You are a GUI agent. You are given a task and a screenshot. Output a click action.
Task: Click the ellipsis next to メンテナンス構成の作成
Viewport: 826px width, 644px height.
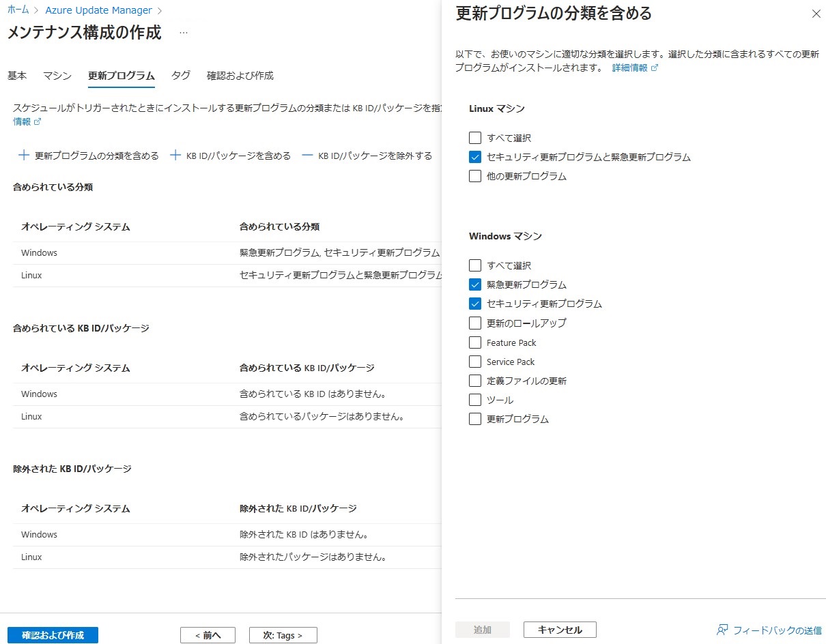pos(182,31)
